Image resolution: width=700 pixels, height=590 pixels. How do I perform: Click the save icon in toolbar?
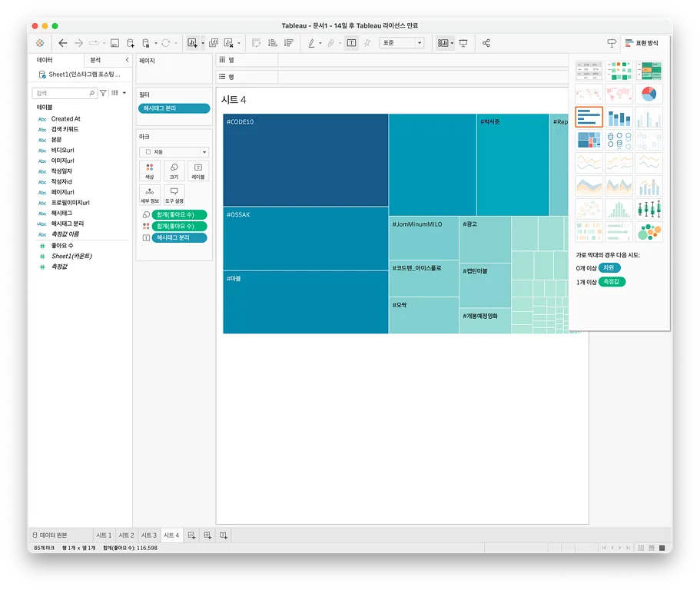(x=114, y=43)
